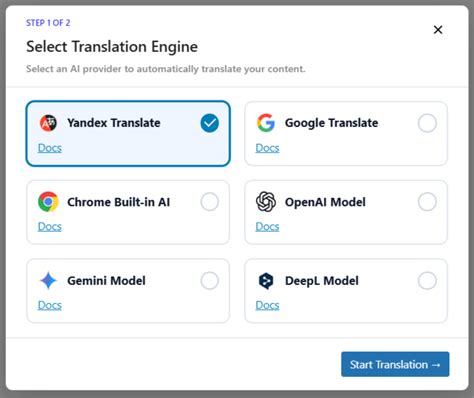
Task: Click the OpenAI Model label text
Action: tap(325, 202)
